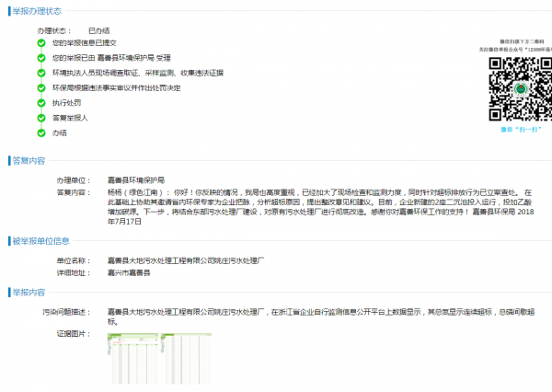The width and height of the screenshot is (552, 392).
Task: Click green check icon beside 环境执法人员现场调查取证 step
Action: pos(41,73)
